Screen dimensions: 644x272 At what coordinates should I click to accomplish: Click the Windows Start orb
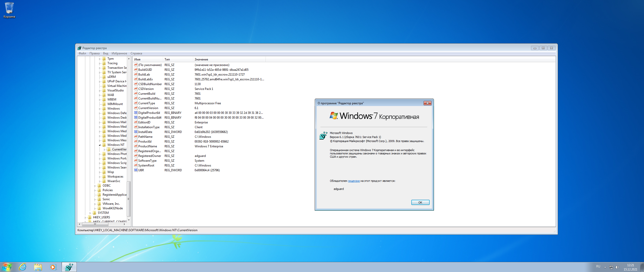click(7, 267)
